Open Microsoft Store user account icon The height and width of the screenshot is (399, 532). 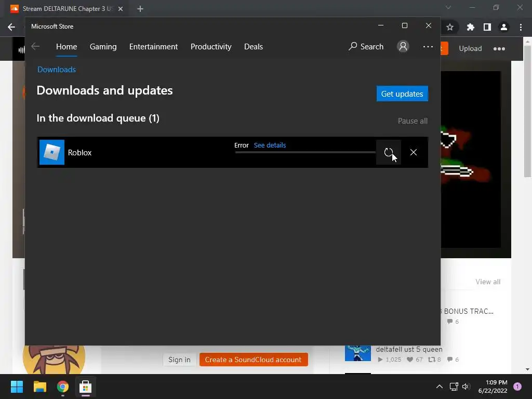coord(403,46)
